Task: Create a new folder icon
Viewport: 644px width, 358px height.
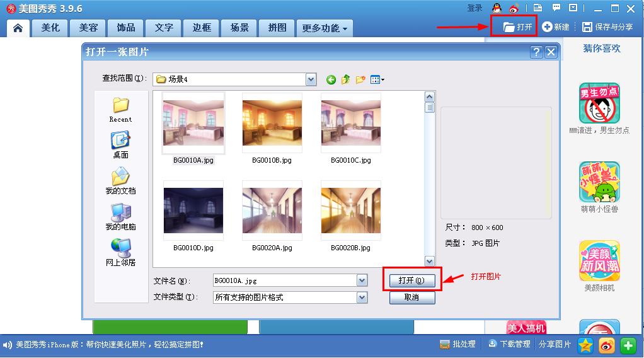Action: 360,79
